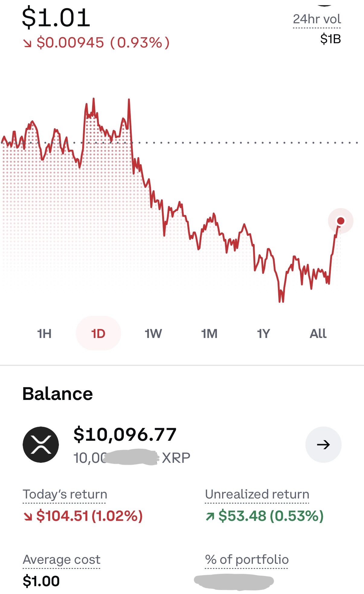
Task: Tap the red current-price dot on chart
Action: [x=340, y=221]
